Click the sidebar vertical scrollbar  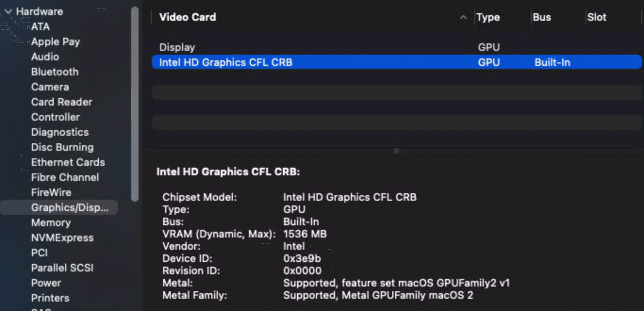(135, 104)
